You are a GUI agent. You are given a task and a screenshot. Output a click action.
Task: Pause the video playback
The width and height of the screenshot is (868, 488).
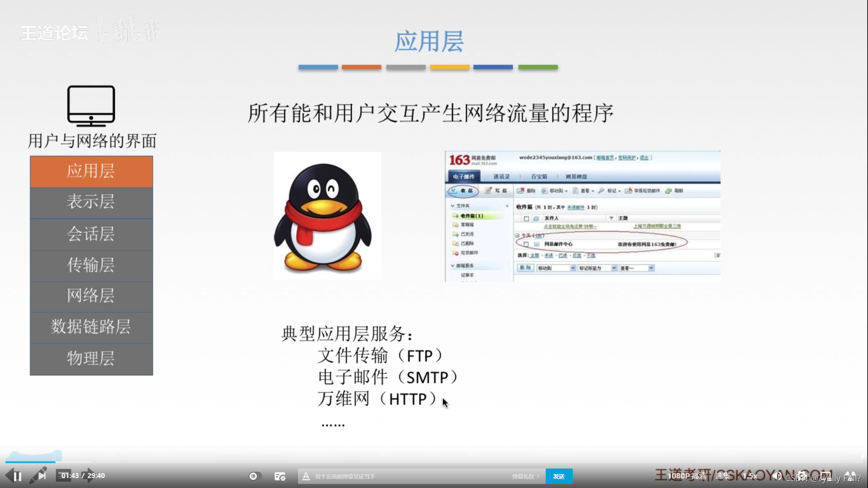click(17, 476)
